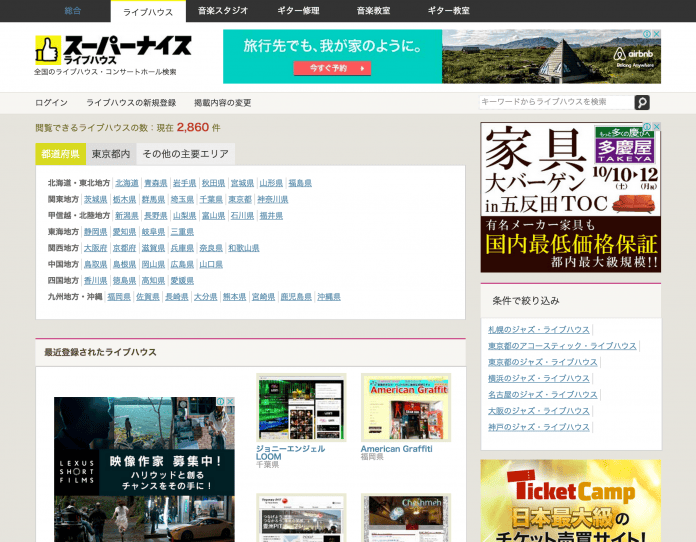The width and height of the screenshot is (696, 542).
Task: Click the Lexus Short Films ad image
Action: click(x=144, y=470)
